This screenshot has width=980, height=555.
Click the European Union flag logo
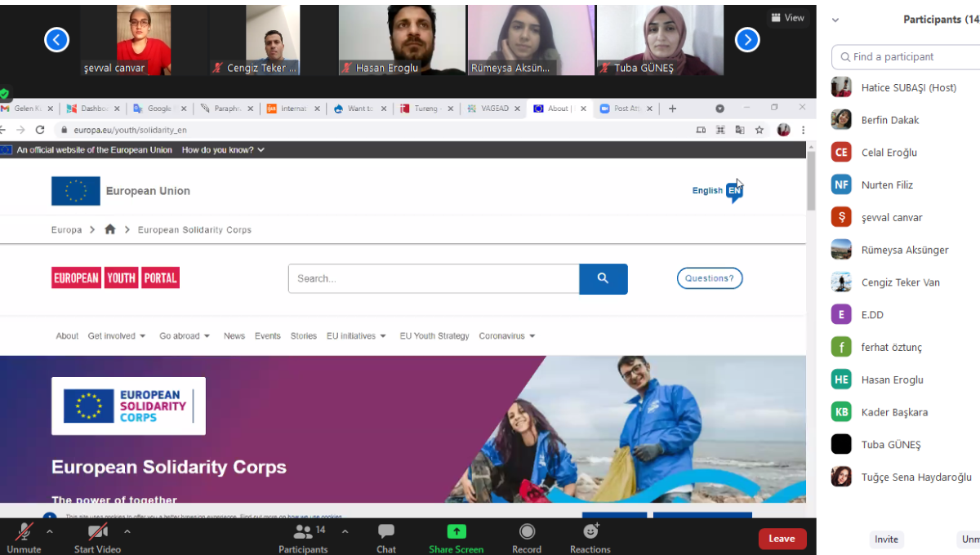point(76,191)
